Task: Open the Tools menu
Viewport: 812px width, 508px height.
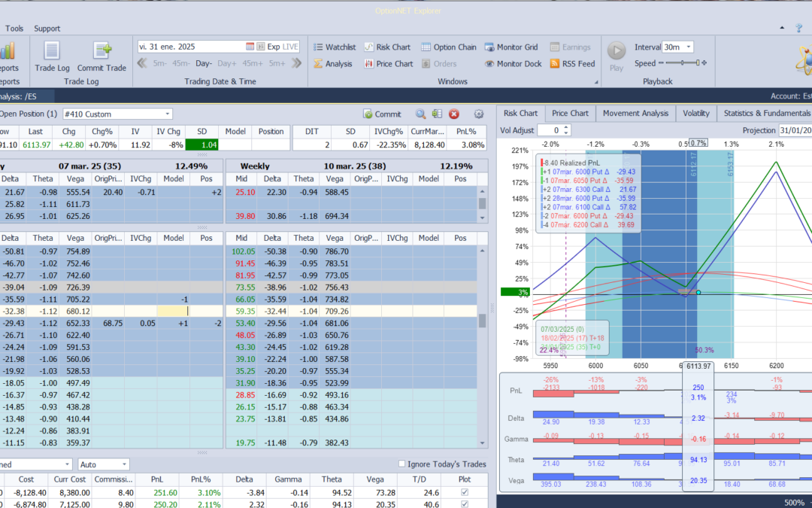Action: [14, 28]
